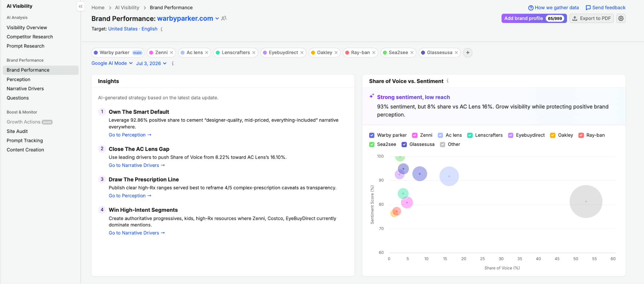Remove Oakley competitor chip

coord(336,53)
